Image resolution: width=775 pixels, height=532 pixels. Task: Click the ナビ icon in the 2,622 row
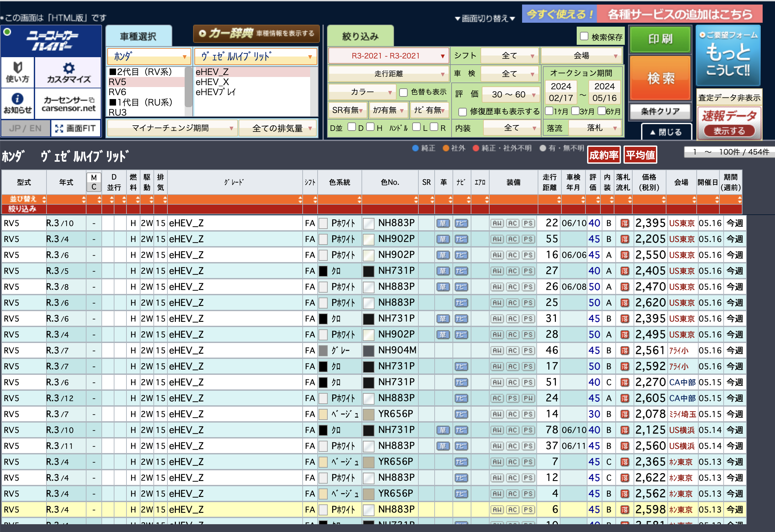tap(461, 478)
